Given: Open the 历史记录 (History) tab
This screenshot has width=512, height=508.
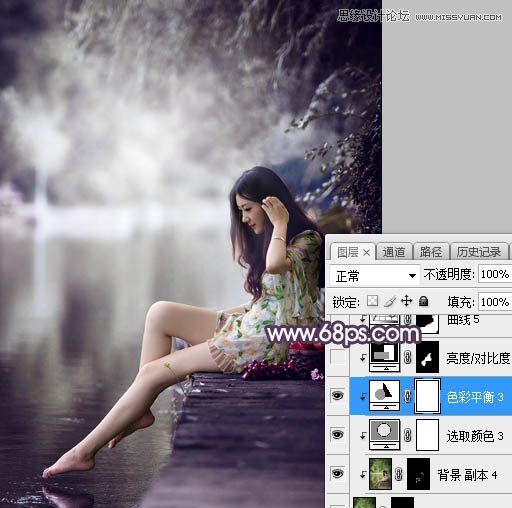Looking at the screenshot, I should pyautogui.click(x=479, y=252).
